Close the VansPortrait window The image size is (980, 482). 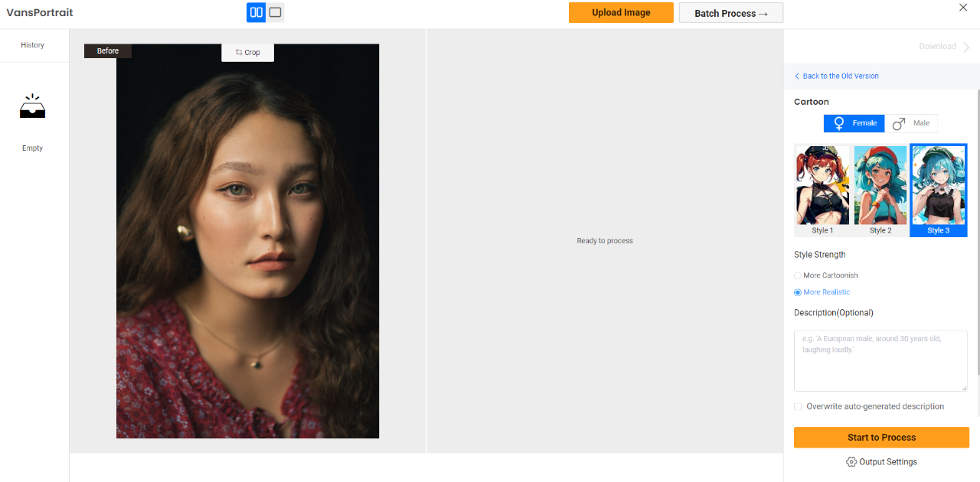pos(963,8)
